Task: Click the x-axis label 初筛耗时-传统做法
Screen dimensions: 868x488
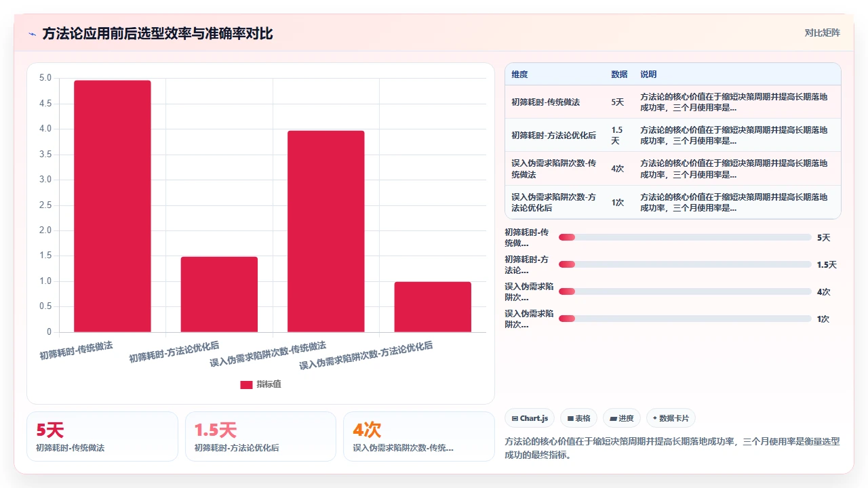Action: coord(77,350)
